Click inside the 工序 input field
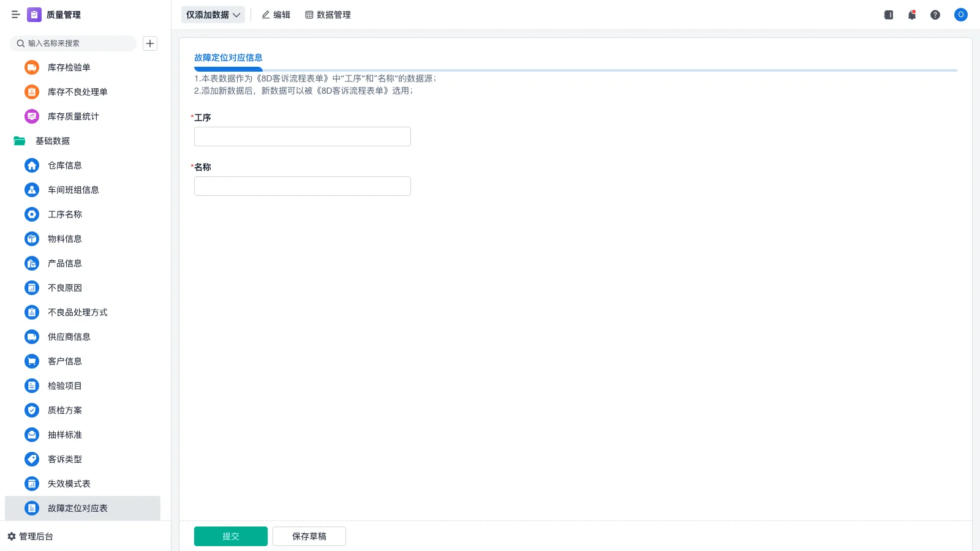980x551 pixels. 302,136
